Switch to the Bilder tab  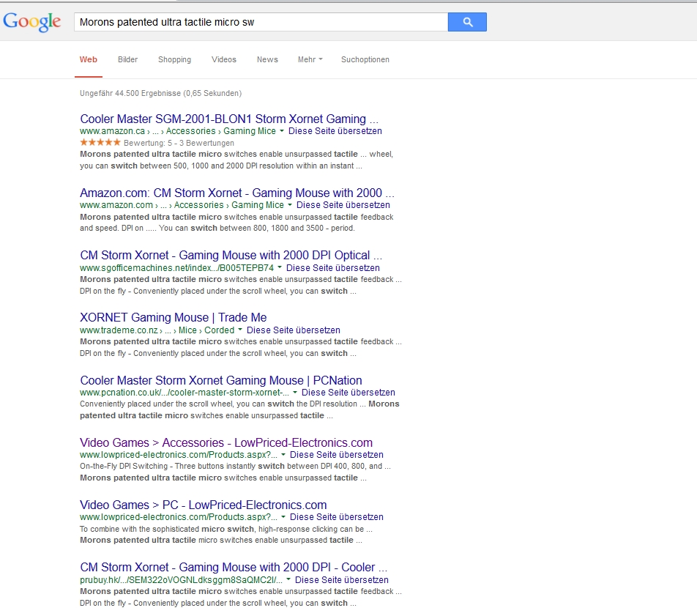pos(127,59)
